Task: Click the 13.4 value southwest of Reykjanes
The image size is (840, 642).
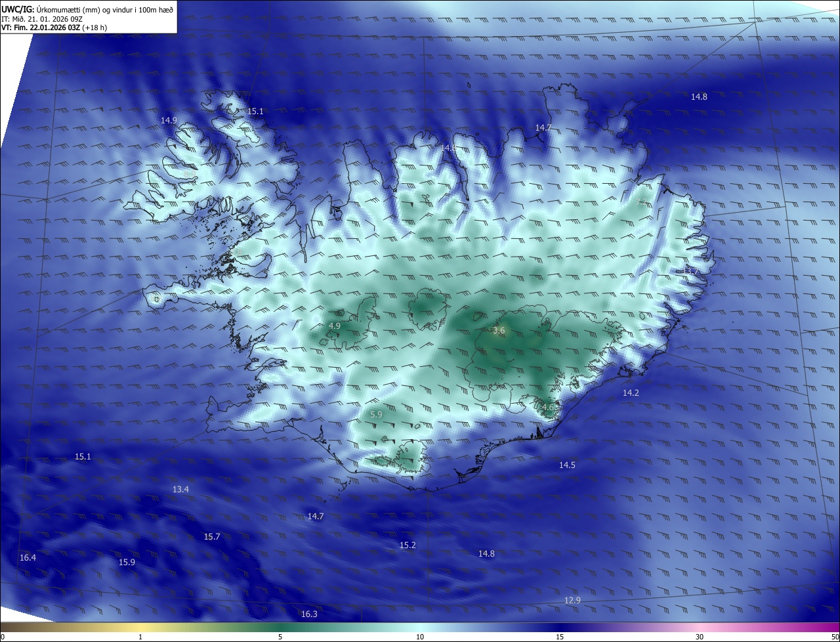Action: point(180,489)
